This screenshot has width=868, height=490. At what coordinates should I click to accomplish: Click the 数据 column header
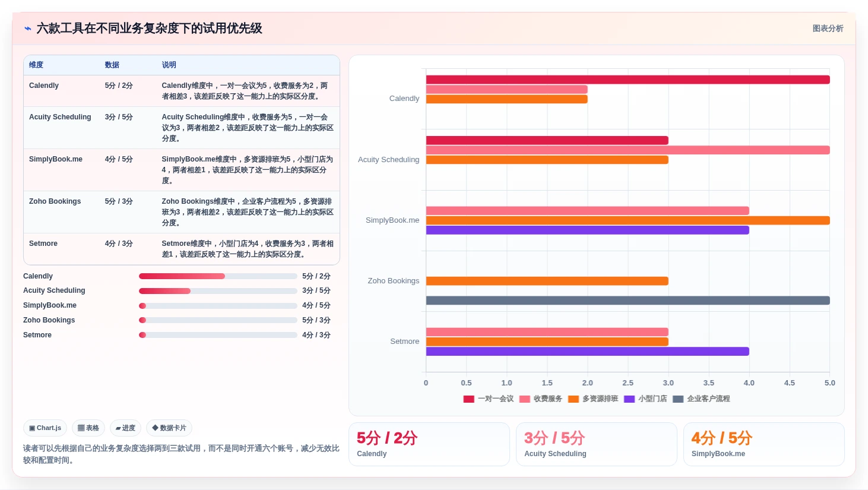pyautogui.click(x=112, y=65)
